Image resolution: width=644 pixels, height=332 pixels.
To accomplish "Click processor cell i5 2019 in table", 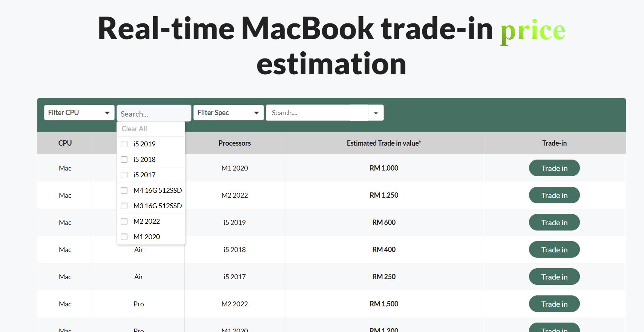I will (x=235, y=223).
